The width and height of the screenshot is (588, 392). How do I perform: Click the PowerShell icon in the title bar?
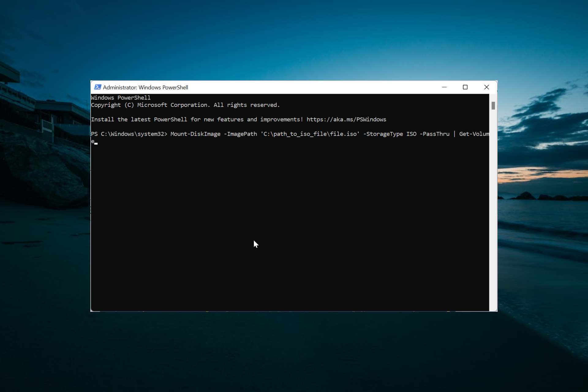(98, 87)
